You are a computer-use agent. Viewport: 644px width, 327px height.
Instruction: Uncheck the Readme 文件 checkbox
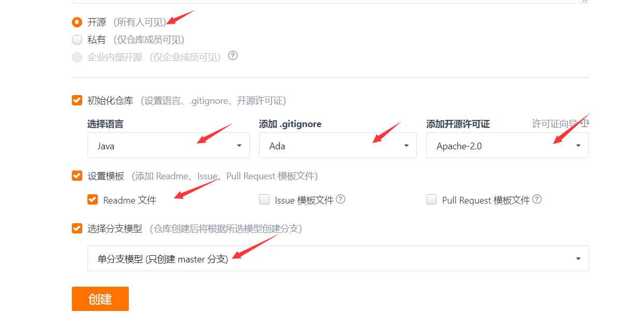[x=93, y=199]
